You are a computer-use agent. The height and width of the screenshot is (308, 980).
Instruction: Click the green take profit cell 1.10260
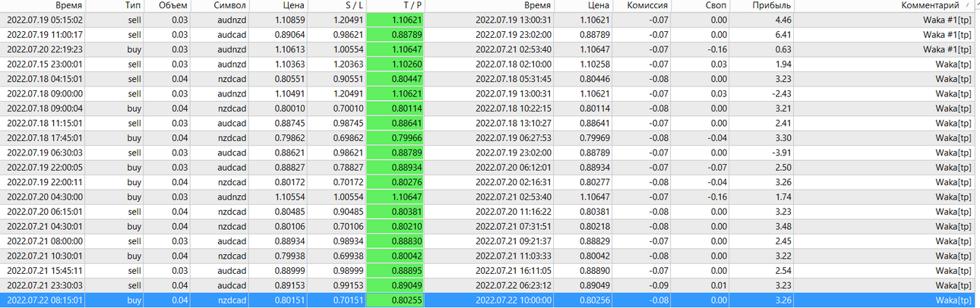[x=396, y=64]
